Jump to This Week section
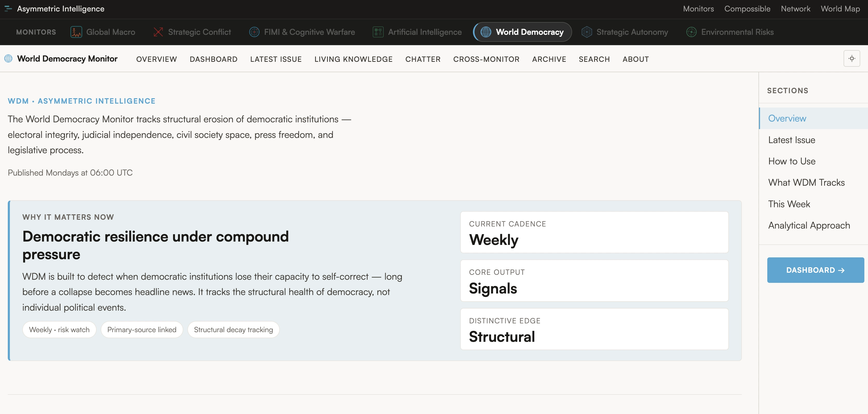The height and width of the screenshot is (414, 868). point(813,204)
